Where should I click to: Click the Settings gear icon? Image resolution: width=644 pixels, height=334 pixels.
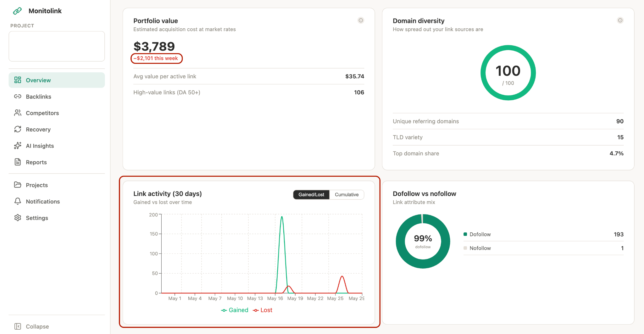pos(18,218)
